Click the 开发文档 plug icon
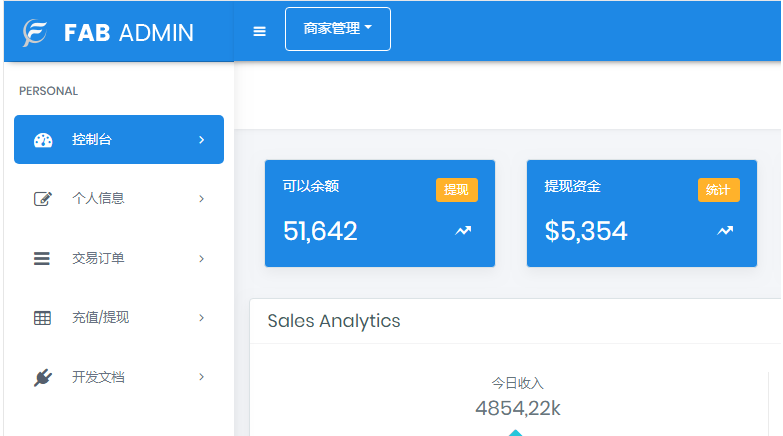The width and height of the screenshot is (783, 436). tap(42, 378)
